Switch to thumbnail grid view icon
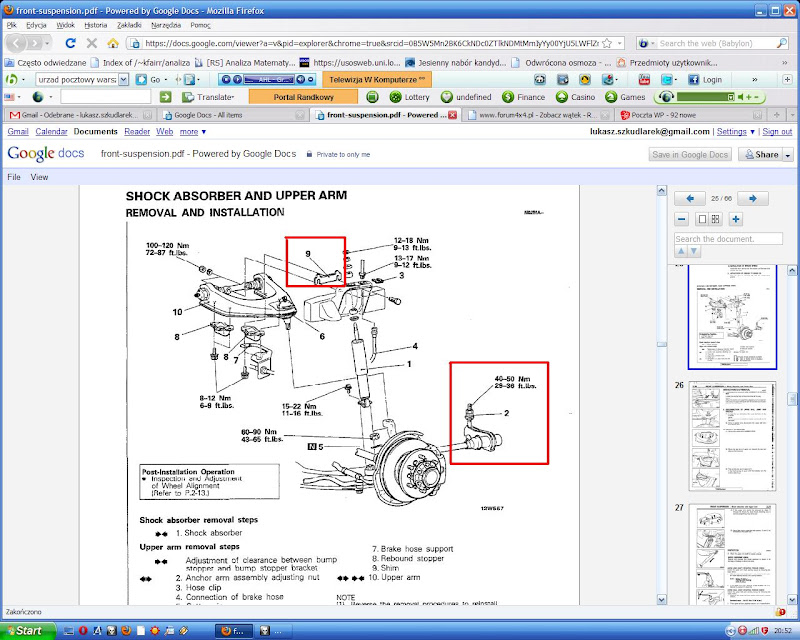This screenshot has width=800, height=640. (x=716, y=219)
